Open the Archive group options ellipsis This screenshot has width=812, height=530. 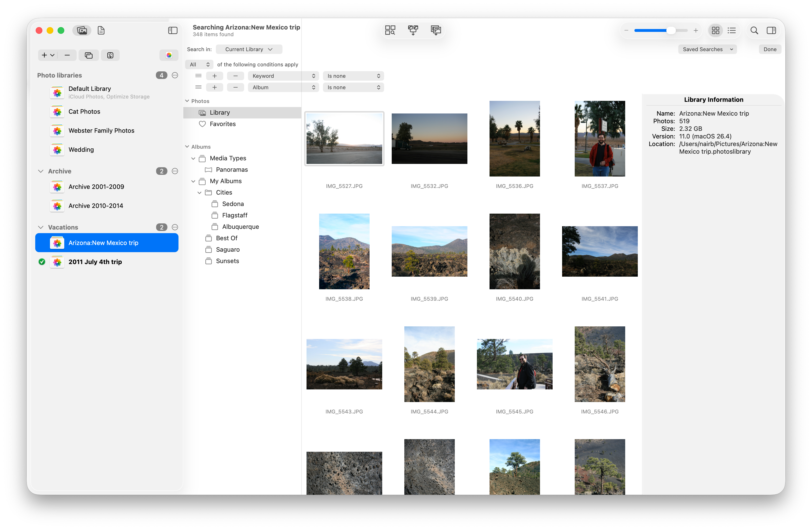[x=175, y=171]
